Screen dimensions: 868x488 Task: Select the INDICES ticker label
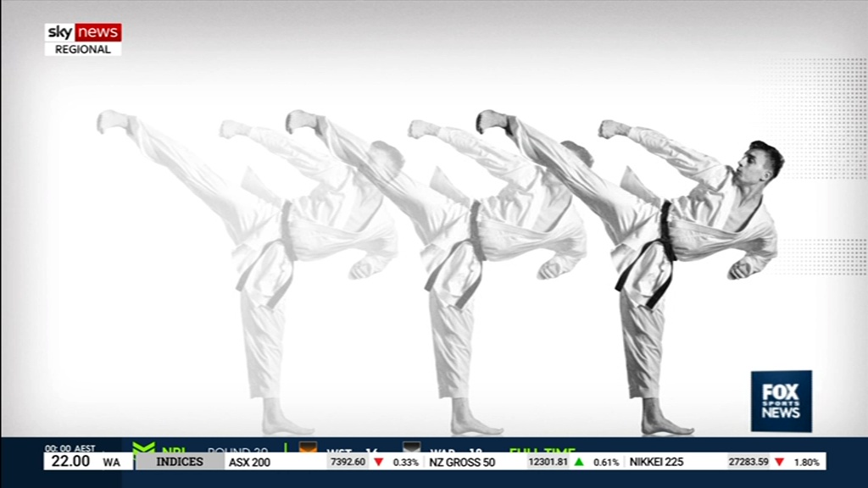click(x=180, y=462)
